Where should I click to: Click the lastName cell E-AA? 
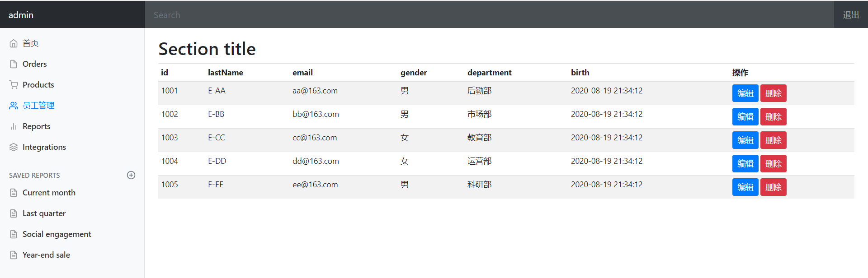coord(217,91)
